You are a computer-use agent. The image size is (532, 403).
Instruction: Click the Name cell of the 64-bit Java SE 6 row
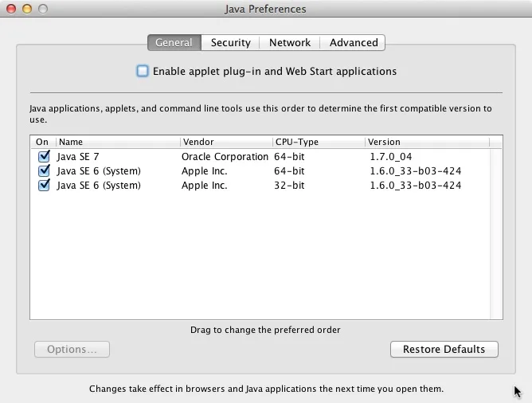coord(99,170)
